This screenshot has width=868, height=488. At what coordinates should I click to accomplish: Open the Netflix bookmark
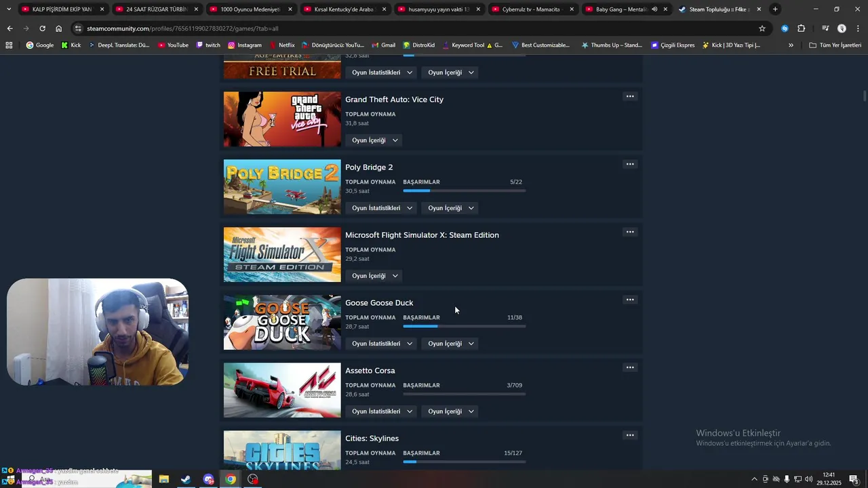click(x=282, y=45)
